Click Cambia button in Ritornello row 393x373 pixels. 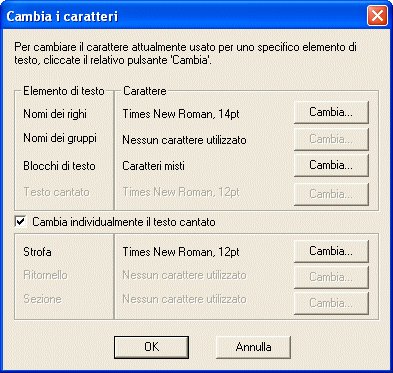(331, 277)
